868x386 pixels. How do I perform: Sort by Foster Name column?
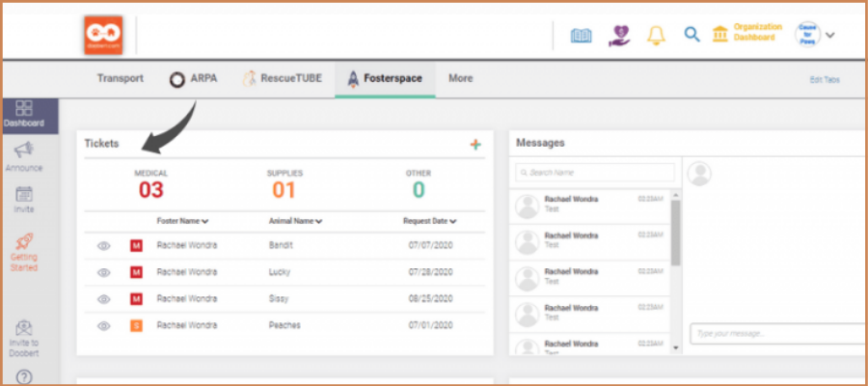(x=182, y=221)
